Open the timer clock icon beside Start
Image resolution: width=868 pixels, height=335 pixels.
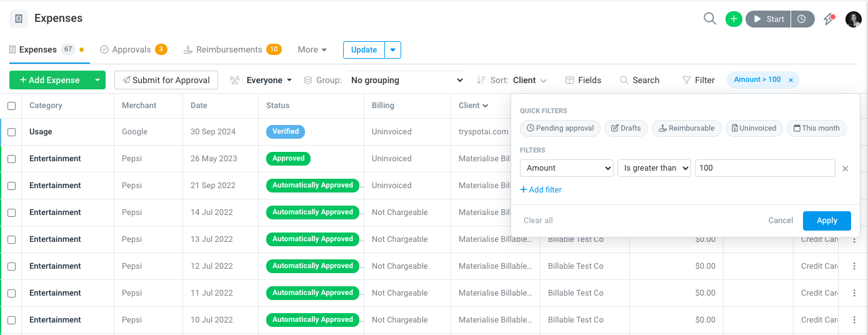coord(802,19)
